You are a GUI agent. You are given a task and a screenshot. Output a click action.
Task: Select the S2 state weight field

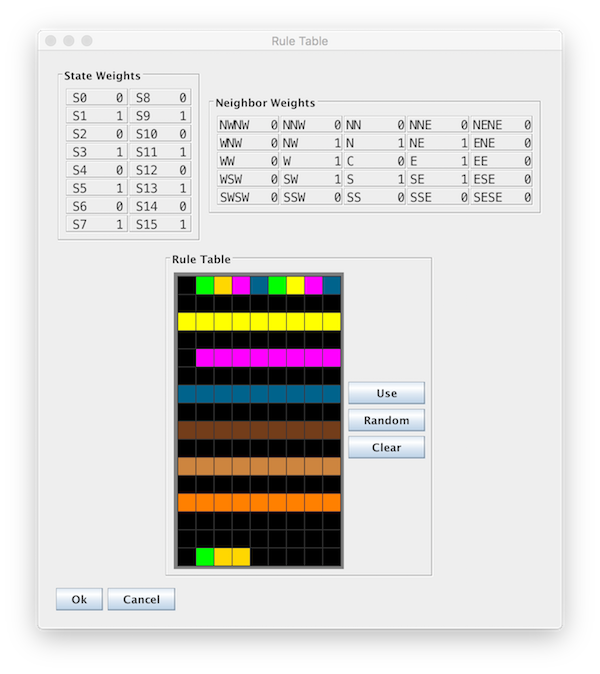coord(97,134)
